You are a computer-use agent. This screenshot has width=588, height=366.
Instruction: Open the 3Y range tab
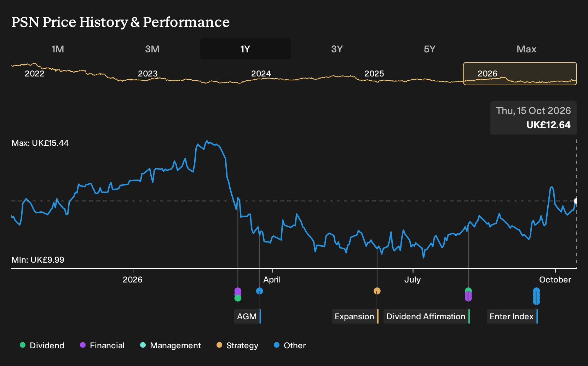pyautogui.click(x=337, y=49)
